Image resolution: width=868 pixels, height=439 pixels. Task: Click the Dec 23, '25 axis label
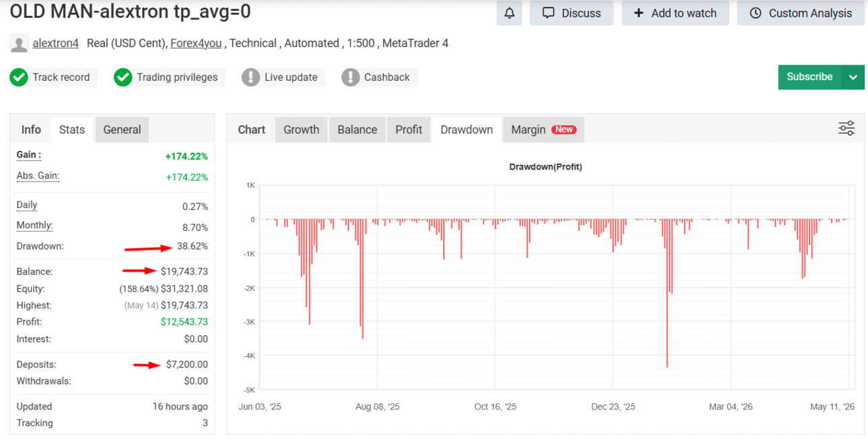pyautogui.click(x=613, y=407)
